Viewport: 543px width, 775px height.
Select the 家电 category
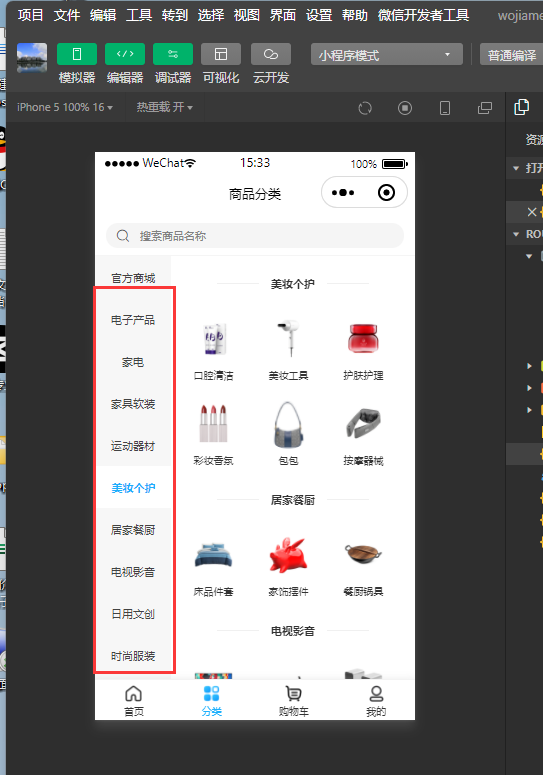133,362
